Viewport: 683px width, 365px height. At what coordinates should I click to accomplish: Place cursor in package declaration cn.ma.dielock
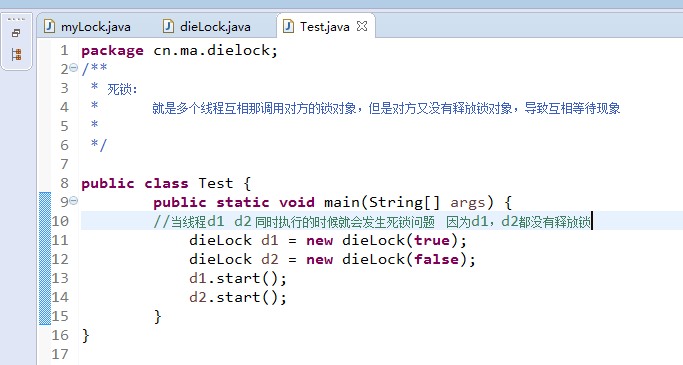[215, 51]
